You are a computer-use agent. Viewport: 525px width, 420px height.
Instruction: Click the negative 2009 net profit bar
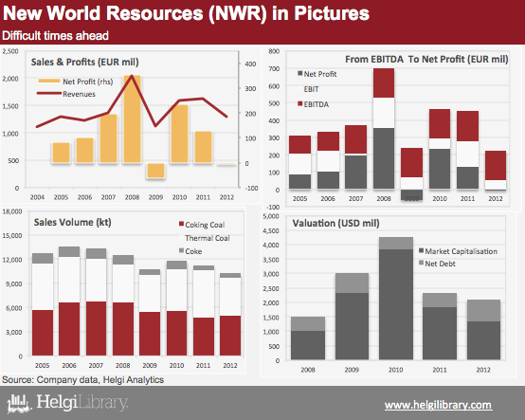coord(156,171)
